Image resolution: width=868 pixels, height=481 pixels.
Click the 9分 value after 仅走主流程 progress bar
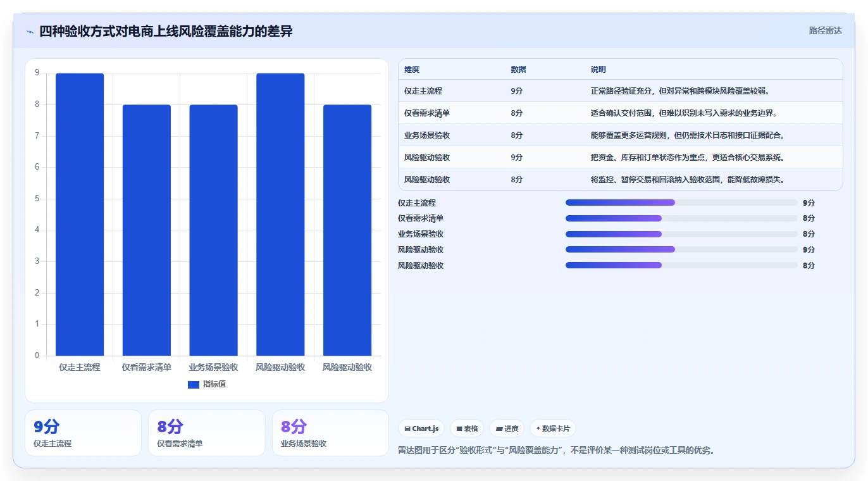tap(809, 203)
